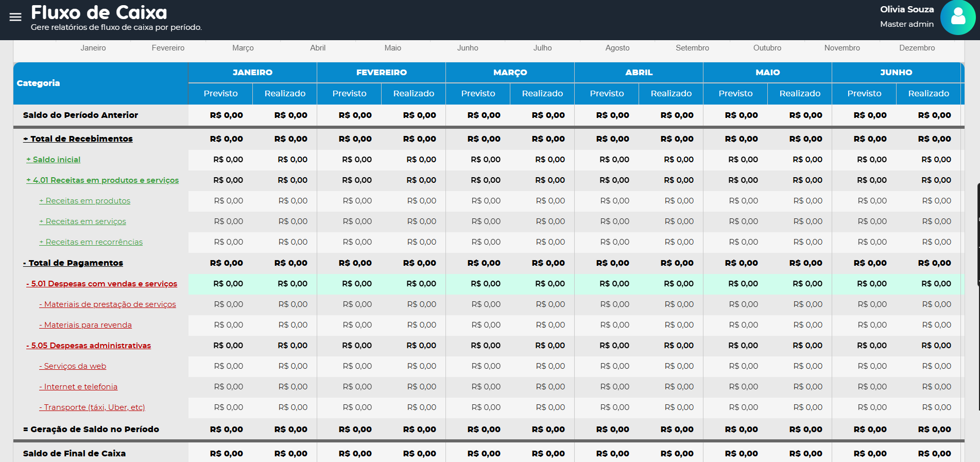Screen dimensions: 980x462
Task: Collapse the Total de Recebimentos row
Action: point(78,139)
